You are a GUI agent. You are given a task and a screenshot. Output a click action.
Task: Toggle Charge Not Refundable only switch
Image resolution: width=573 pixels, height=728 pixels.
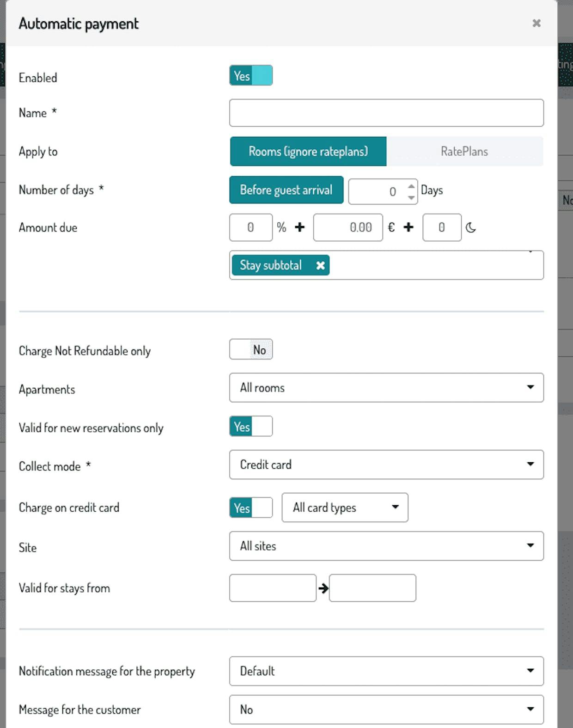pyautogui.click(x=251, y=349)
